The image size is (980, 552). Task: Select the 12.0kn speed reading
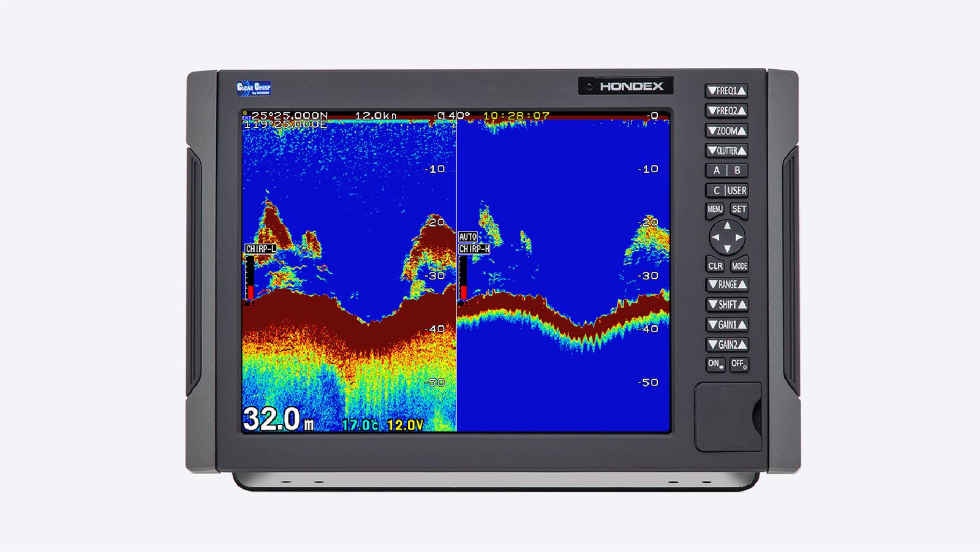pyautogui.click(x=376, y=115)
